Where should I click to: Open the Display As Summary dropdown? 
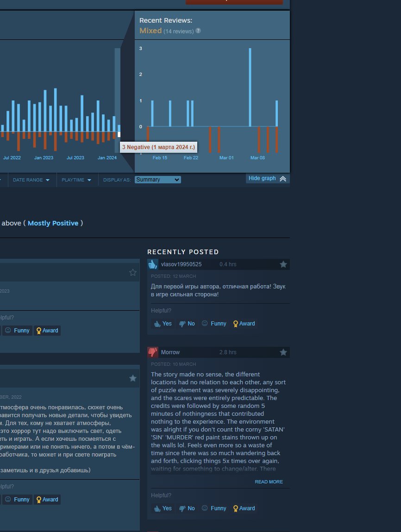[157, 180]
